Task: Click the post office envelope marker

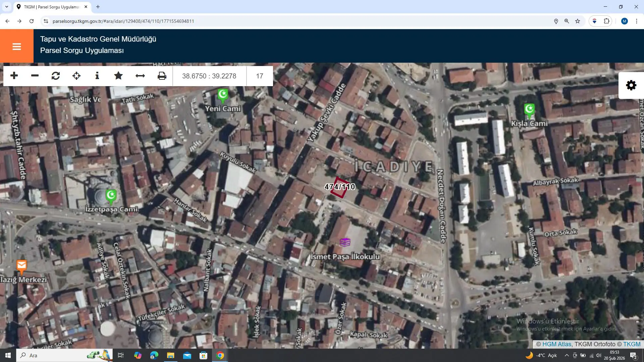Action: tap(21, 267)
